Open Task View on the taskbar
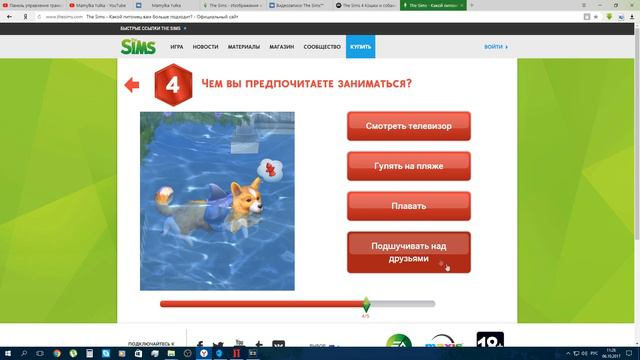This screenshot has width=640, height=360. [40, 353]
